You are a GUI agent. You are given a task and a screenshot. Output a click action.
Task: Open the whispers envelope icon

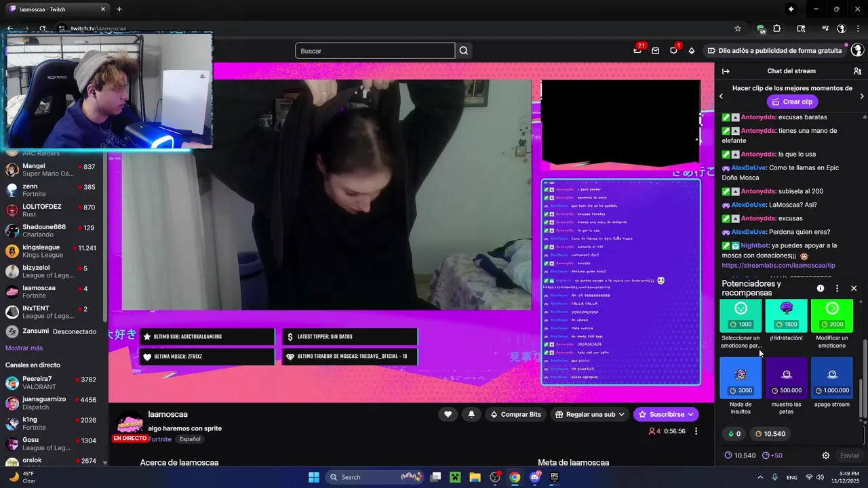tap(655, 50)
